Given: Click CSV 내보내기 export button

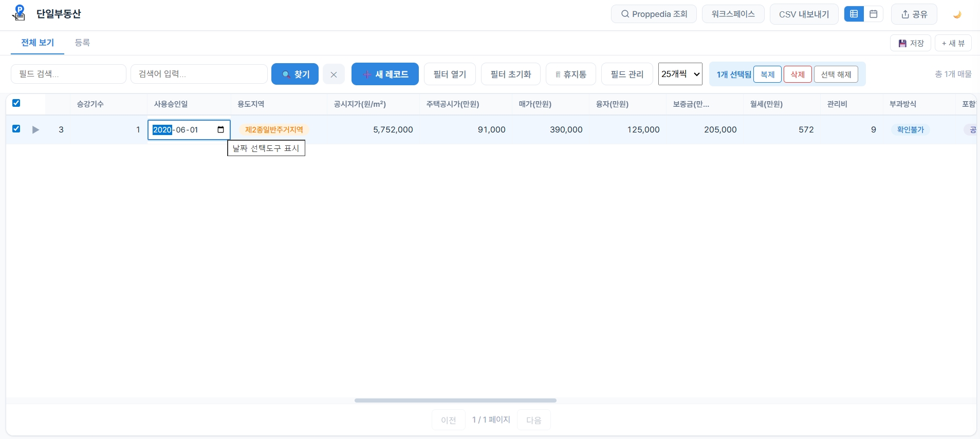Looking at the screenshot, I should [804, 14].
